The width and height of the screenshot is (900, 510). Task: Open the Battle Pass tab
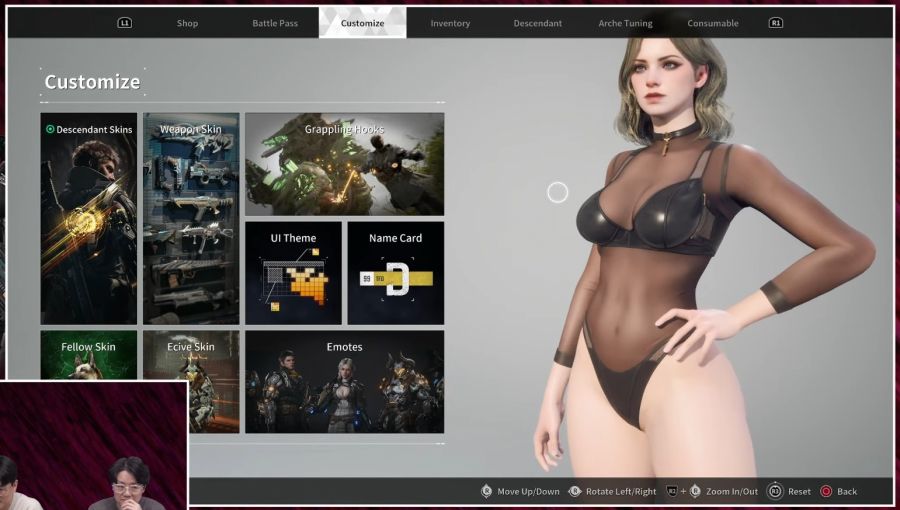pos(275,24)
